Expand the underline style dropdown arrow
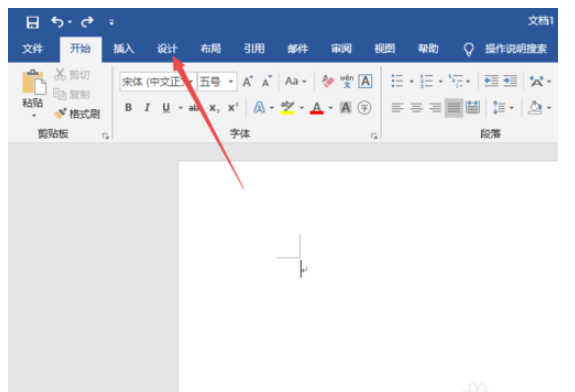Image resolution: width=575 pixels, height=392 pixels. point(180,108)
